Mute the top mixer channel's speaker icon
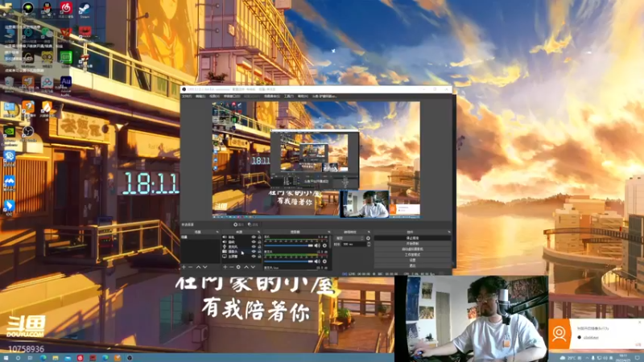 pyautogui.click(x=317, y=245)
